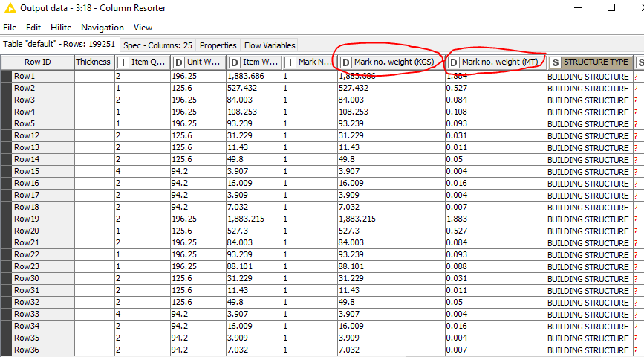This screenshot has height=357, width=644.
Task: Open the Edit menu
Action: pyautogui.click(x=33, y=28)
